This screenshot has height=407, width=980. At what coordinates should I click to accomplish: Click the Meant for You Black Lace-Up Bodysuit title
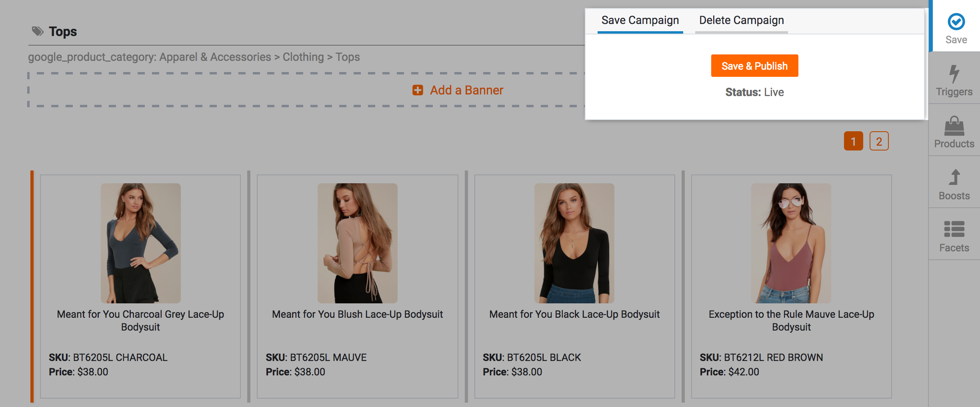[x=574, y=315]
